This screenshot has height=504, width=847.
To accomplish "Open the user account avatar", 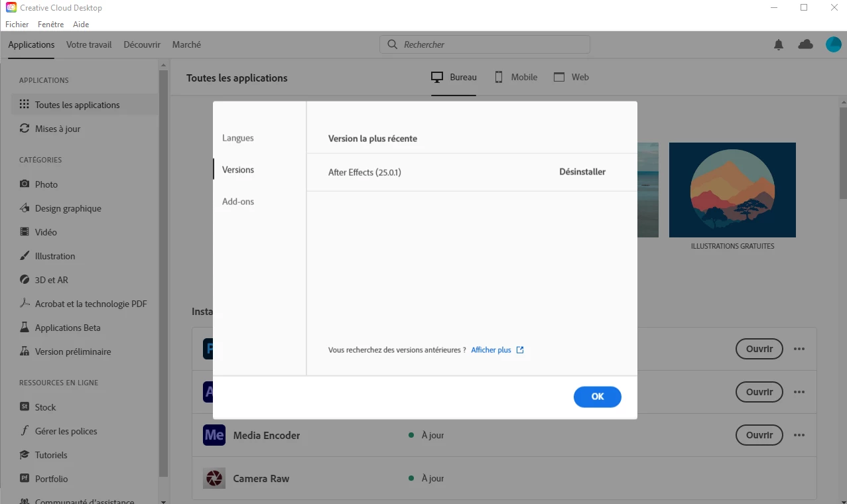I will coord(833,44).
